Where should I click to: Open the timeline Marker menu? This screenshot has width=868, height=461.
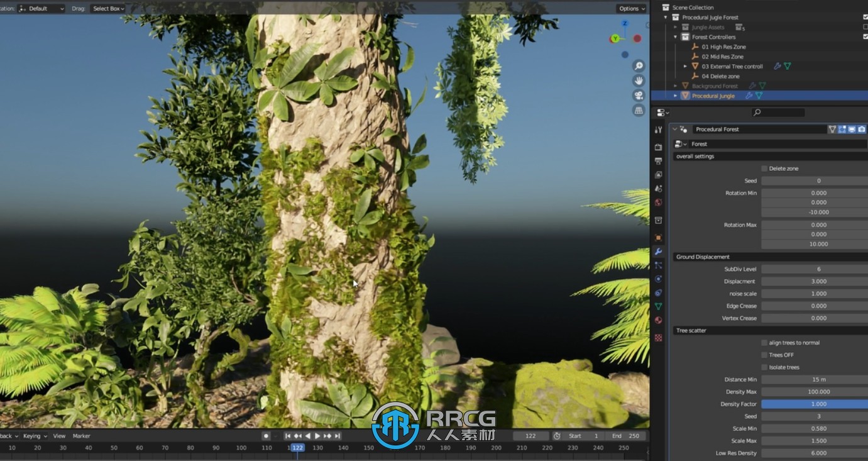[82, 436]
